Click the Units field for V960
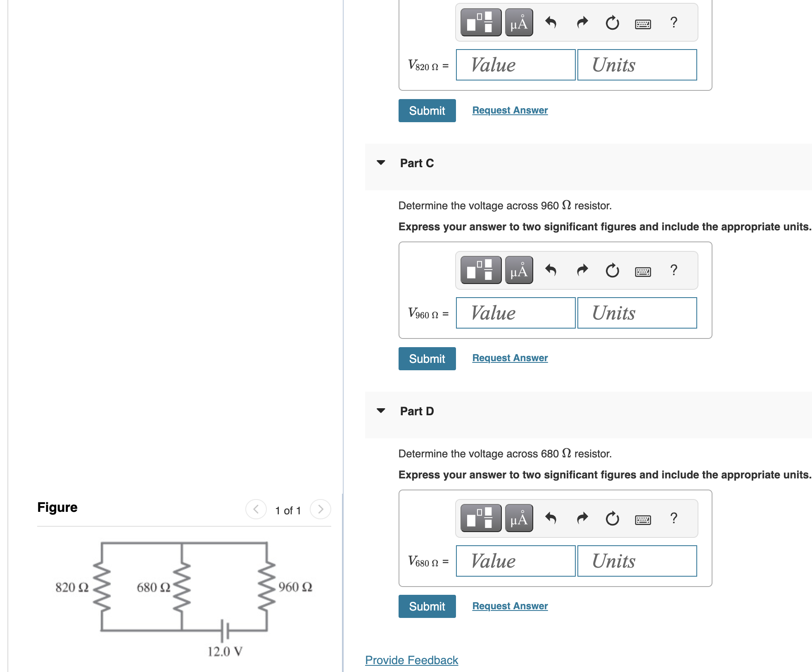This screenshot has height=672, width=812. tap(636, 313)
